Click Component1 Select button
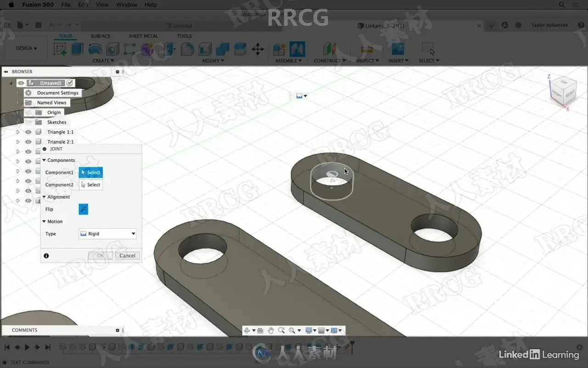588x368 pixels. (x=90, y=172)
